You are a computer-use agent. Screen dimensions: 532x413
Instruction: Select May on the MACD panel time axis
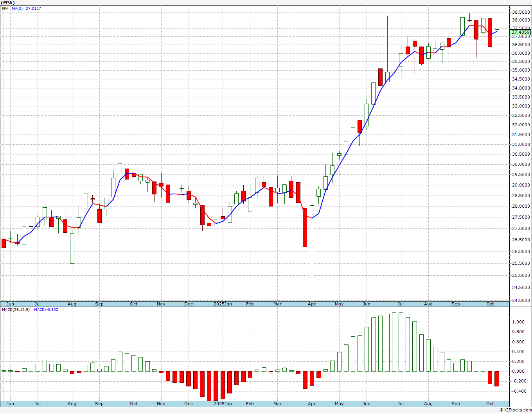click(x=339, y=404)
